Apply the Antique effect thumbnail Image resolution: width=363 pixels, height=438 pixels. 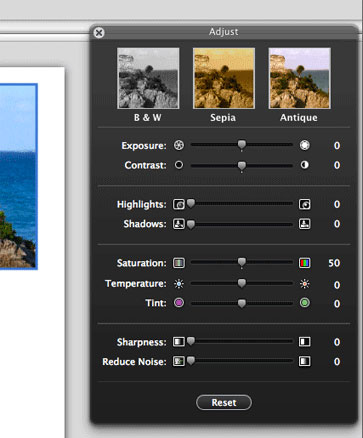click(299, 78)
